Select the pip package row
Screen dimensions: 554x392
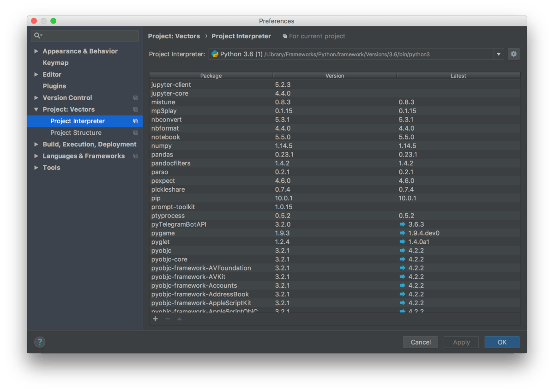335,198
